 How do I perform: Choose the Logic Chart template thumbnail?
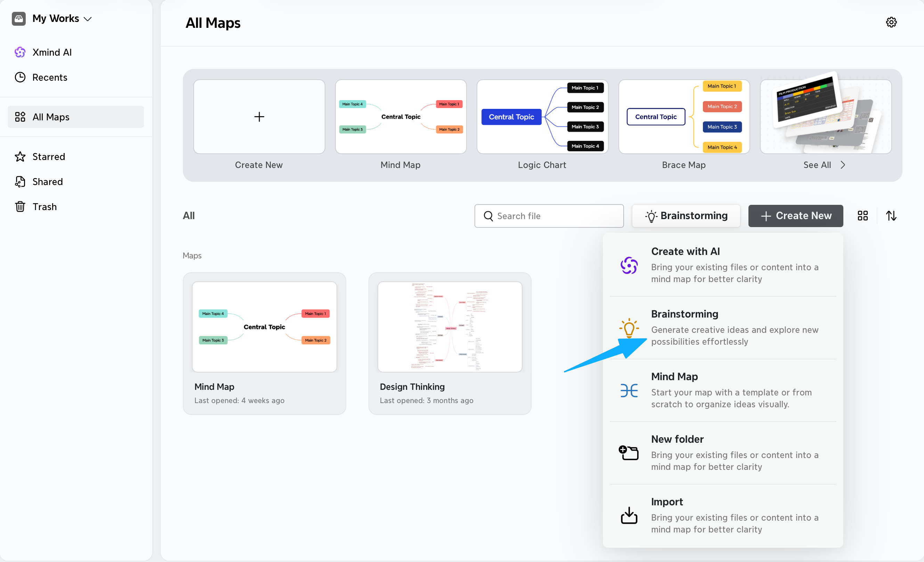click(542, 117)
